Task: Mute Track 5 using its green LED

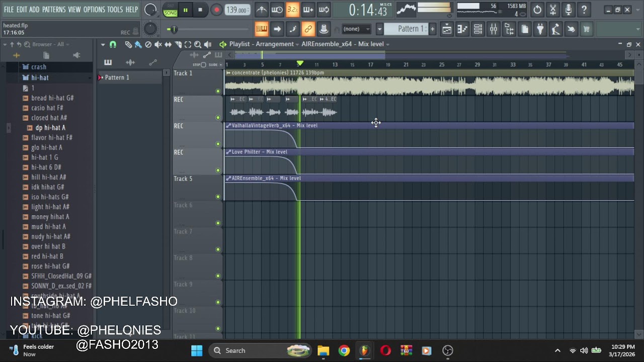Action: point(218,197)
